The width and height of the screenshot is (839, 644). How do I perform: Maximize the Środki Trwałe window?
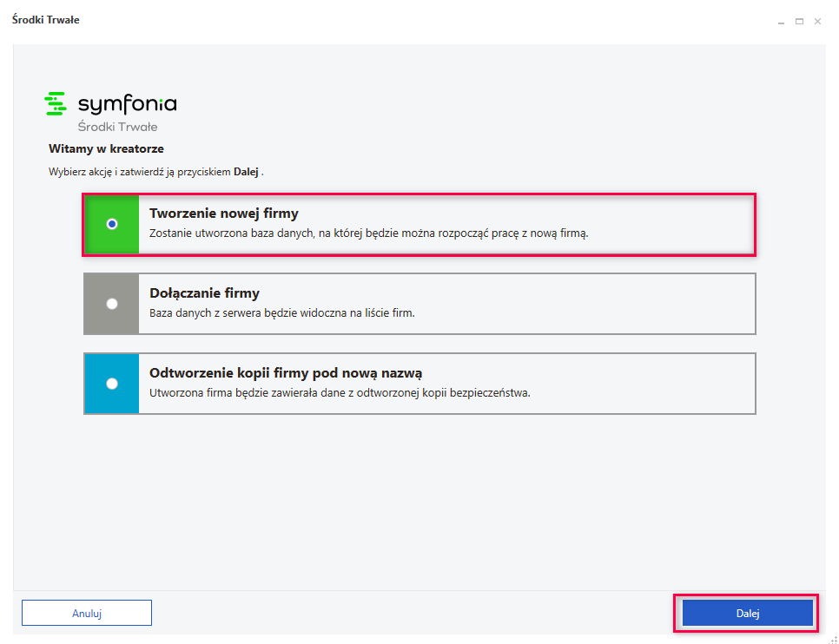799,22
